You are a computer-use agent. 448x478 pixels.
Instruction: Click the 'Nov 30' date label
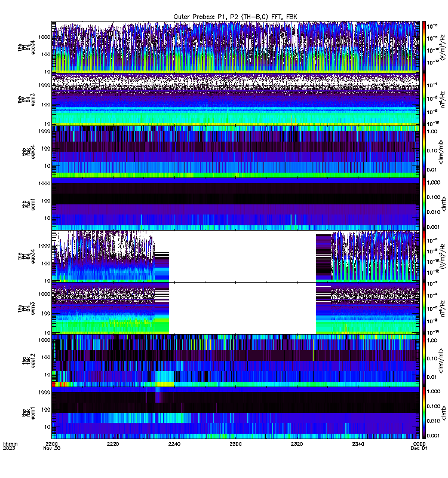(52, 448)
